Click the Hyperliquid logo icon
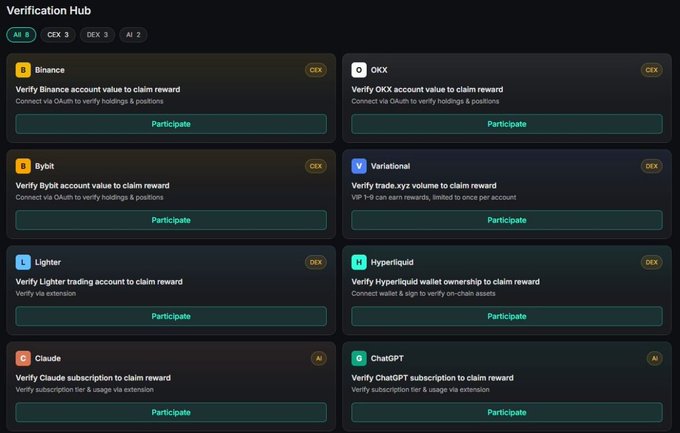Viewport: 680px width, 433px height. coord(359,262)
